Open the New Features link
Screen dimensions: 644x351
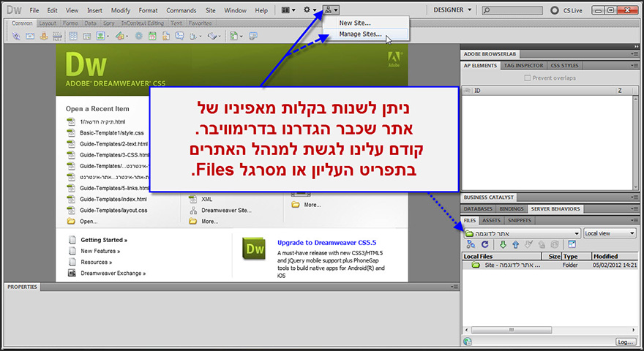point(100,251)
